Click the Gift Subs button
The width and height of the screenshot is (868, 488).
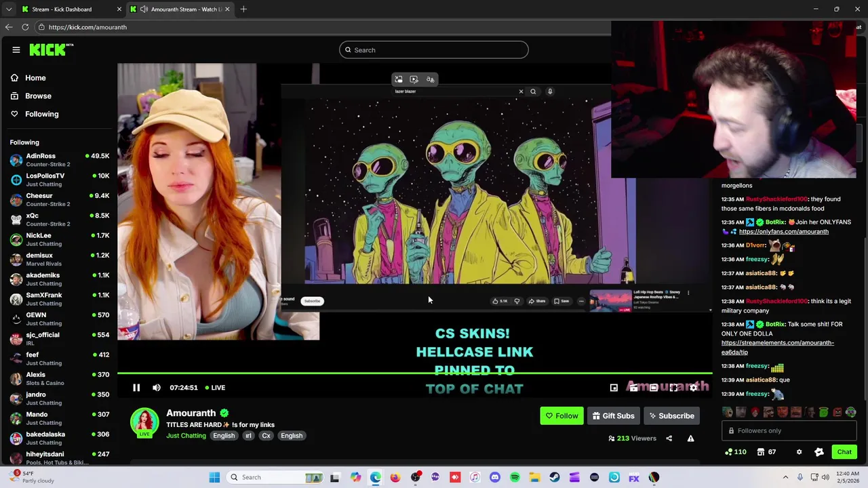tap(613, 416)
